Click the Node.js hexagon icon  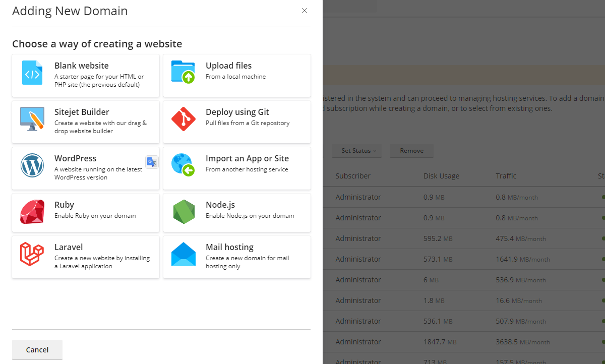pyautogui.click(x=184, y=212)
